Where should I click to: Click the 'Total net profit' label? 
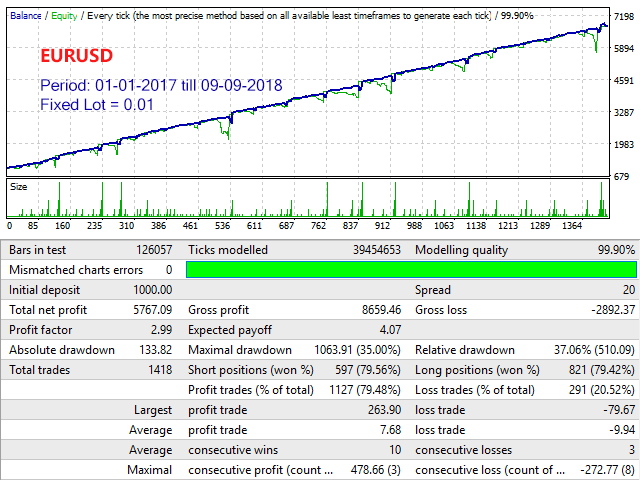click(48, 310)
